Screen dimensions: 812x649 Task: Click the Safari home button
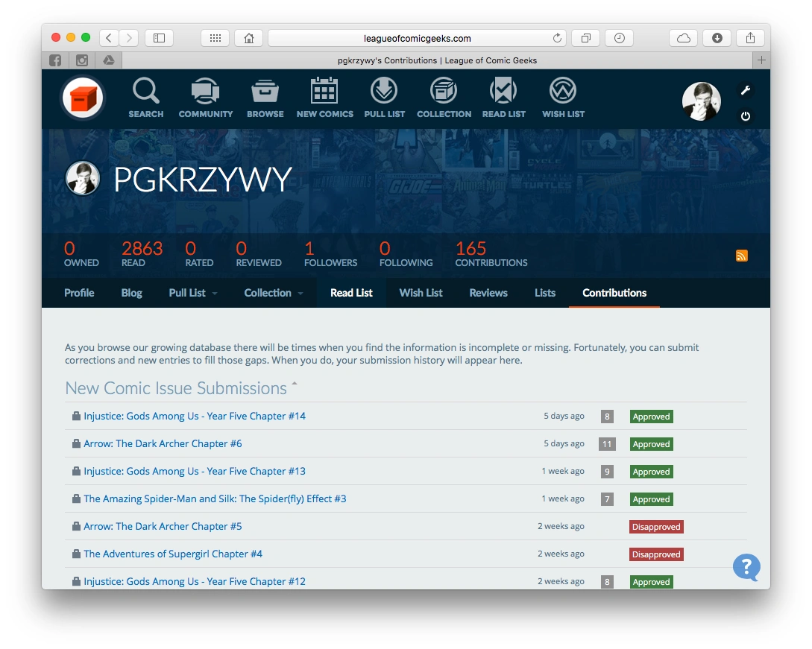[249, 38]
